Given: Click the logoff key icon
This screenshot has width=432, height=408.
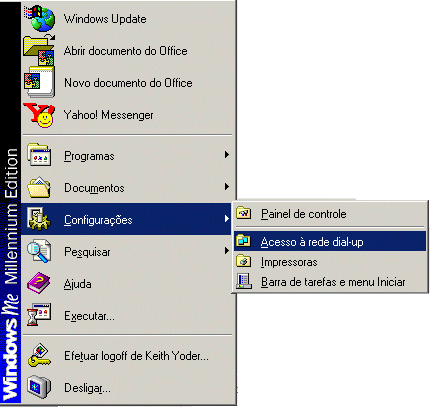Looking at the screenshot, I should click(x=39, y=355).
